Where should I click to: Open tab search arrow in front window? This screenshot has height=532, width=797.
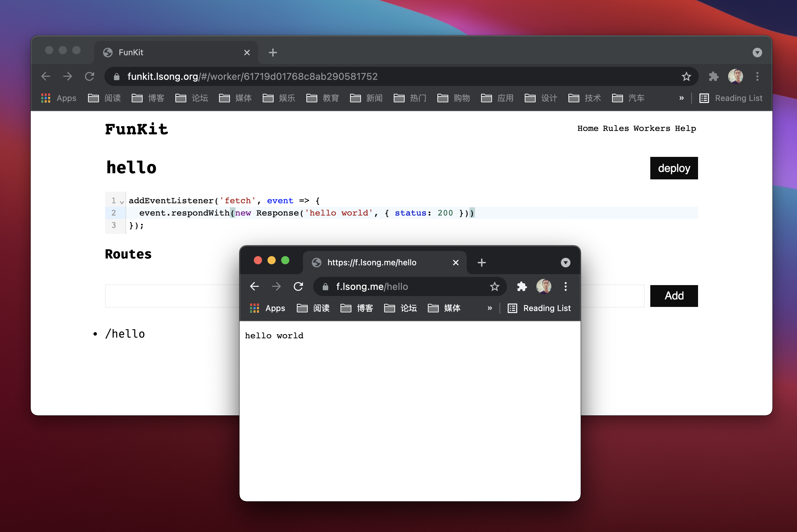[565, 263]
